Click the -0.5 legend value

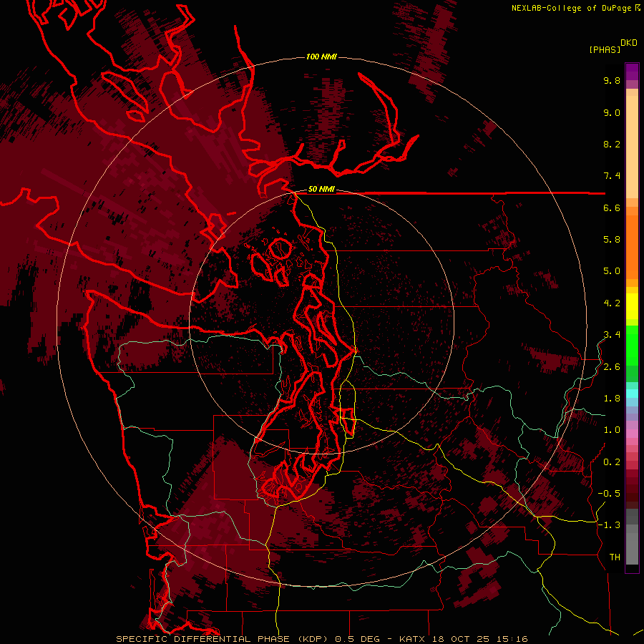[x=609, y=494]
